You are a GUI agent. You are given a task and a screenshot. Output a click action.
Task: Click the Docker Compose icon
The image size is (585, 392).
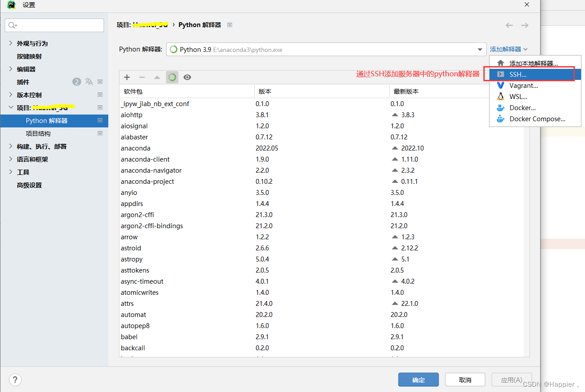pyautogui.click(x=501, y=119)
